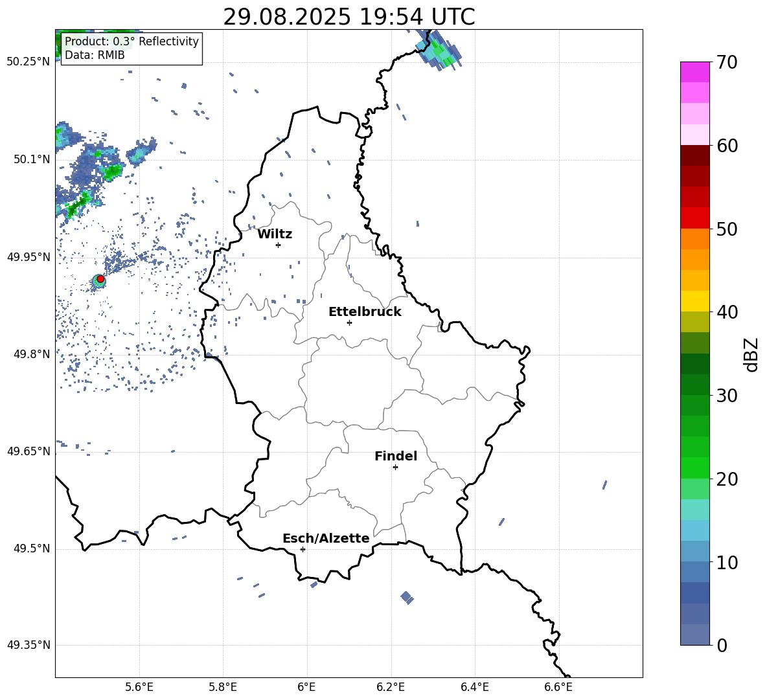Click the bright red colorbar segment below 50 dBZ
The height and width of the screenshot is (700, 767).
[x=694, y=218]
